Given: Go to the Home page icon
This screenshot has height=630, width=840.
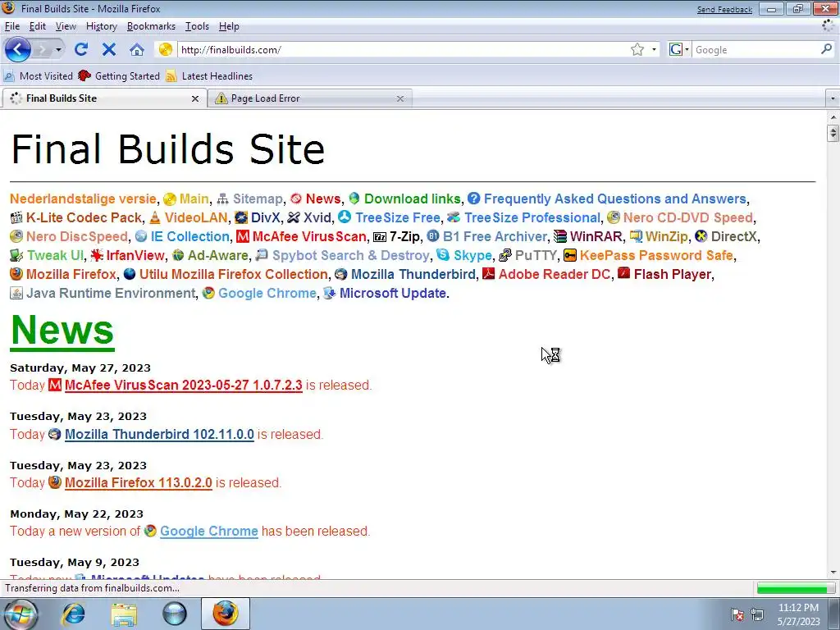Looking at the screenshot, I should [x=137, y=50].
